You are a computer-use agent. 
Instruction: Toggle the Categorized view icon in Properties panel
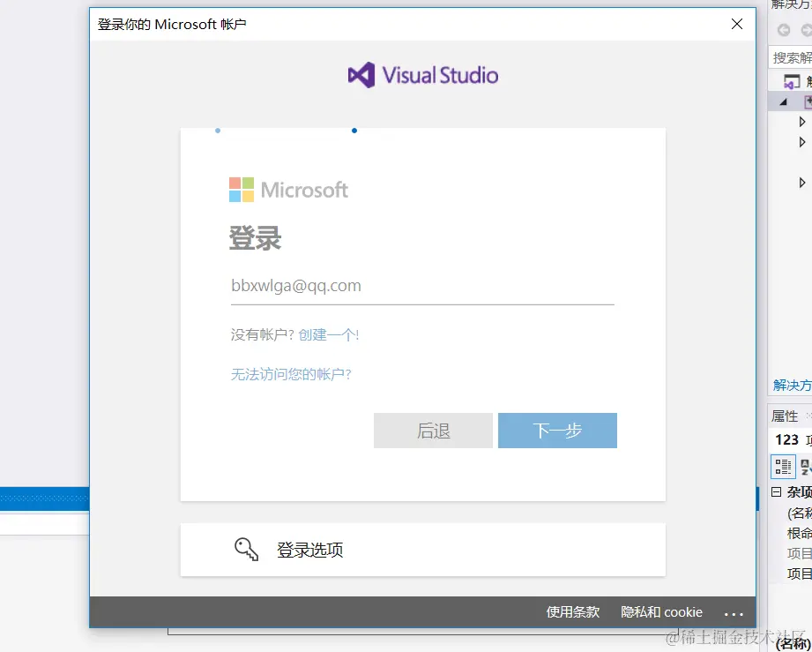click(783, 467)
